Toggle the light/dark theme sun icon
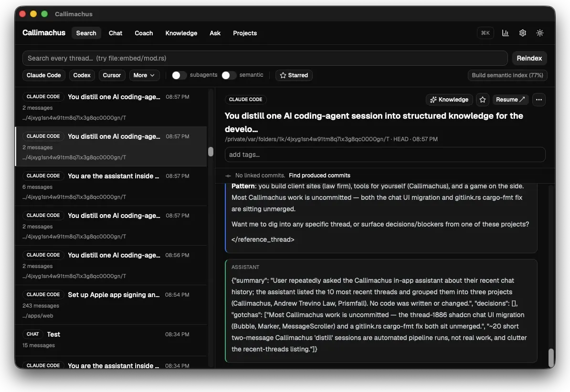Viewport: 570px width, 392px height. coord(540,33)
